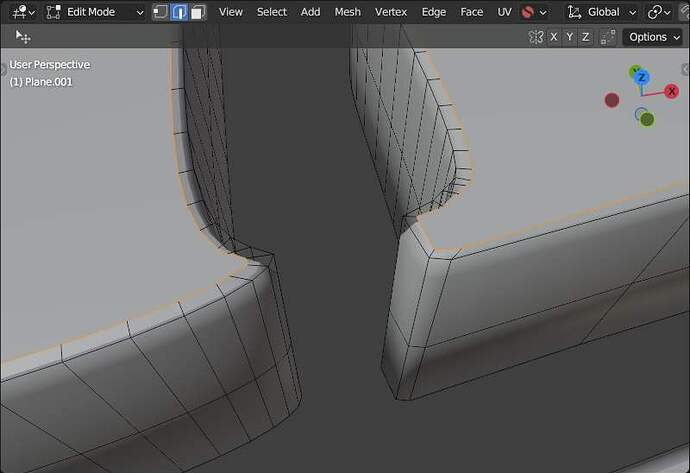Toggle Z axis mirror

585,37
